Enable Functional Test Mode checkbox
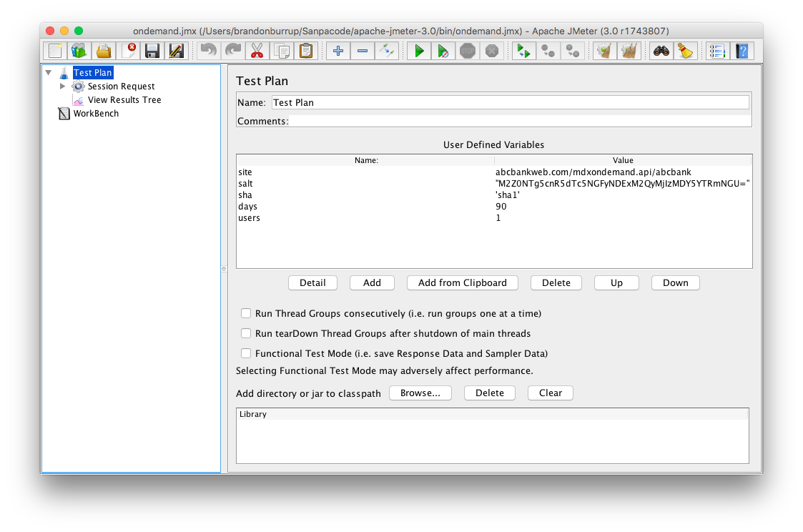 click(246, 353)
